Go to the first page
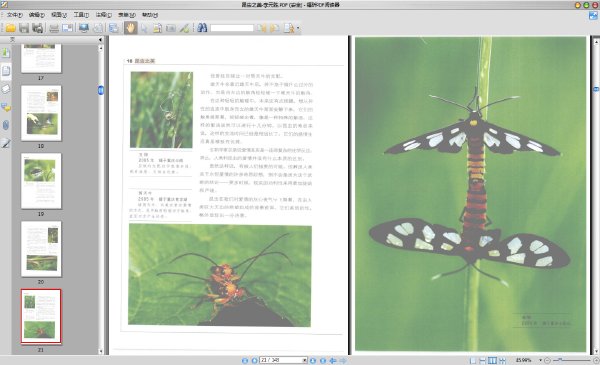Viewport: 600px width, 365px height. pos(245,360)
